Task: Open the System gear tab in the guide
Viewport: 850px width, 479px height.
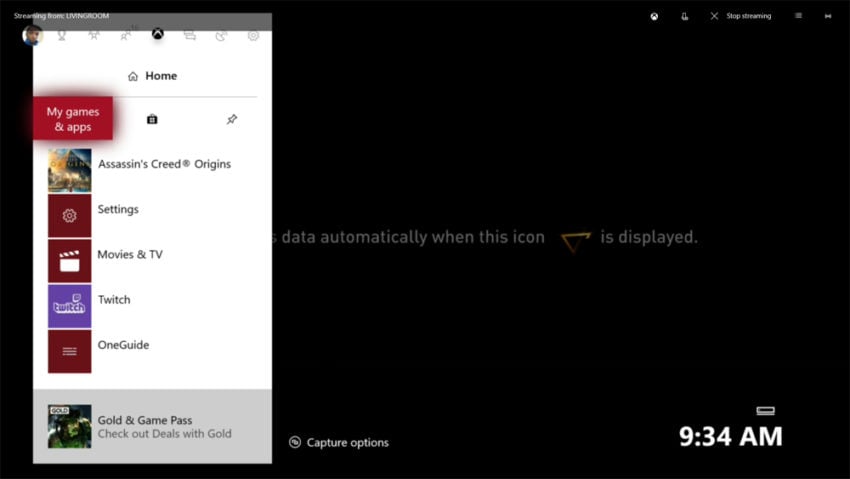Action: coord(253,36)
